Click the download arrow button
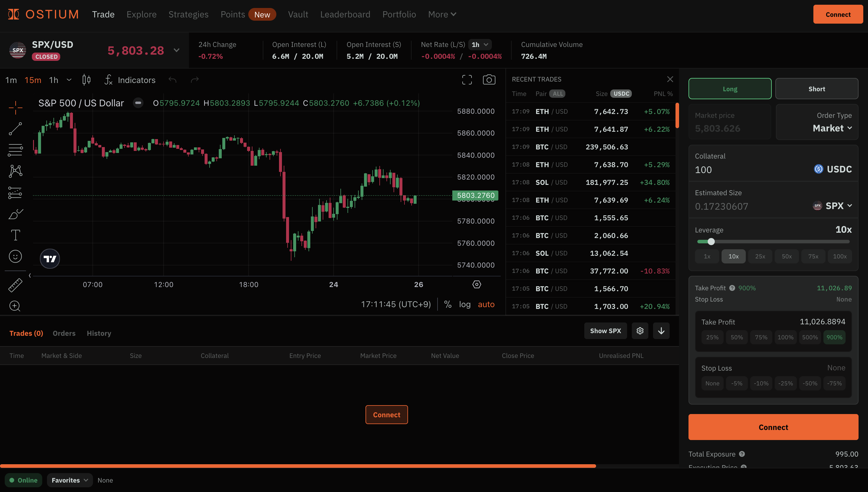Image resolution: width=868 pixels, height=492 pixels. [661, 331]
